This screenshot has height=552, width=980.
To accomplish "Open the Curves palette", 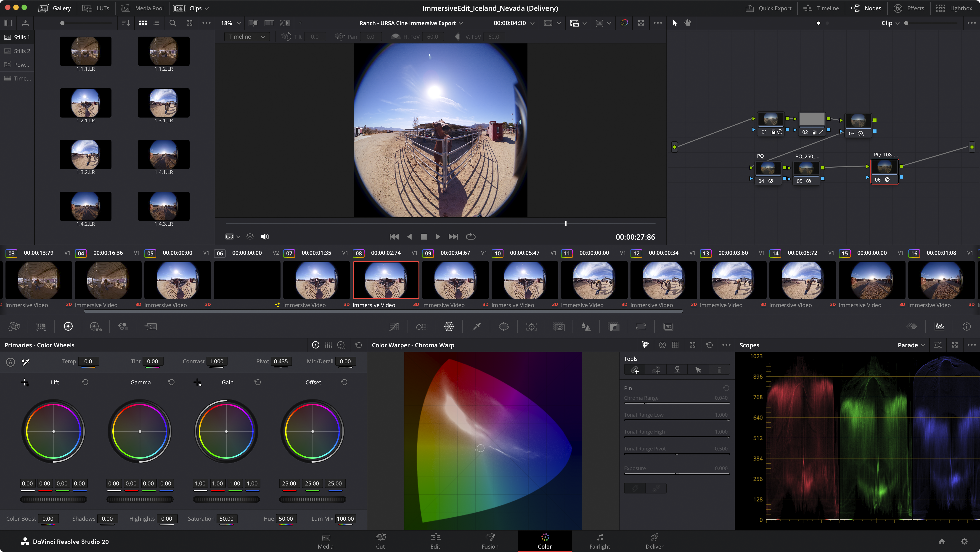I will [394, 327].
